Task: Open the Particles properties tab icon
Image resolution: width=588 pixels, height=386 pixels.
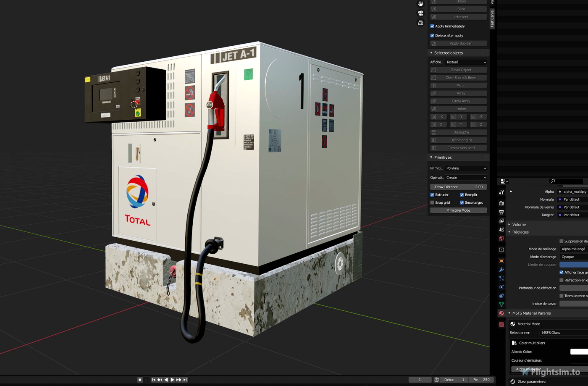Action: 501,278
